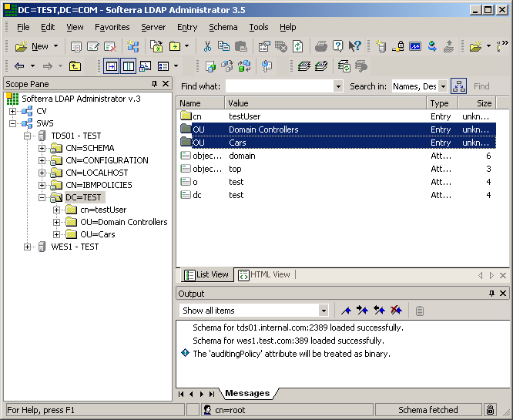Viewport: 513px width, 420px height.
Task: Click the Find what input field
Action: tap(279, 86)
